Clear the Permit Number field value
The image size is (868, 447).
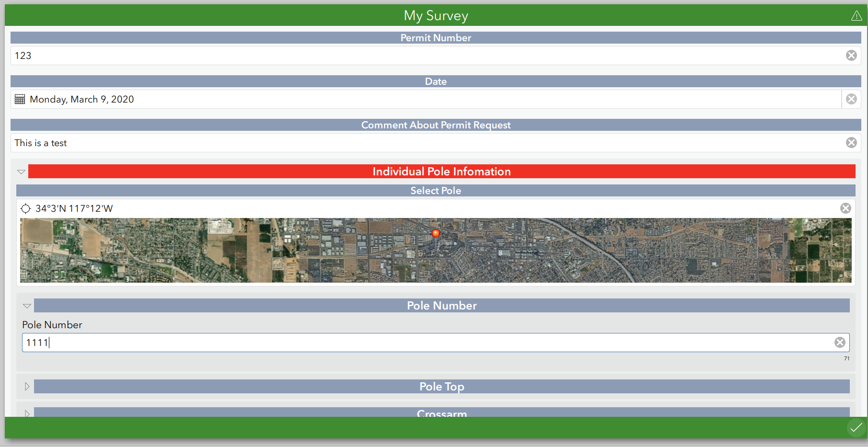pos(851,56)
